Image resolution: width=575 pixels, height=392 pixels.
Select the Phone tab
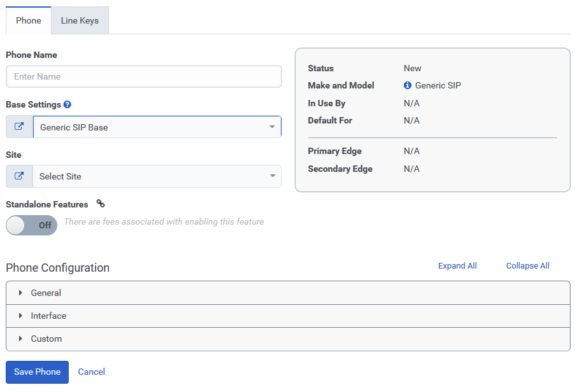[x=29, y=20]
